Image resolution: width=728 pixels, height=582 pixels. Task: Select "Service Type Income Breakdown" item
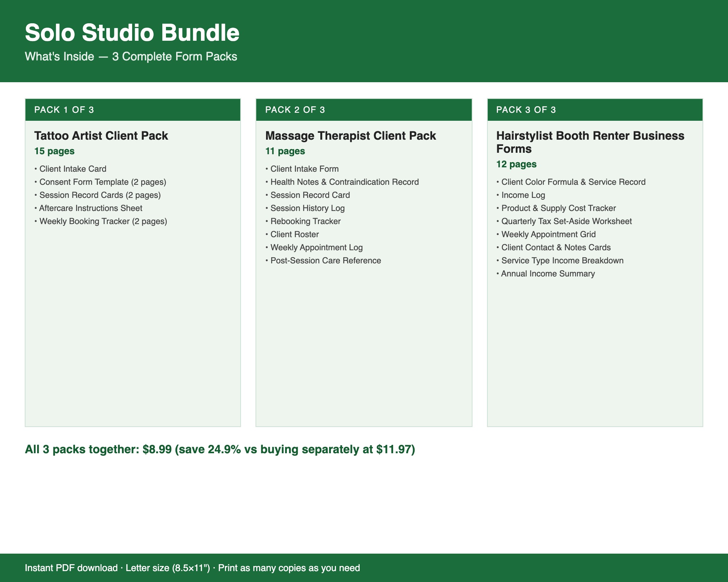(x=560, y=260)
